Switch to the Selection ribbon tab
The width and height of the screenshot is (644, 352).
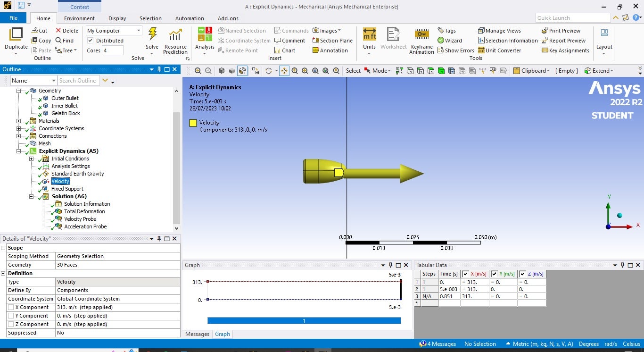click(150, 18)
